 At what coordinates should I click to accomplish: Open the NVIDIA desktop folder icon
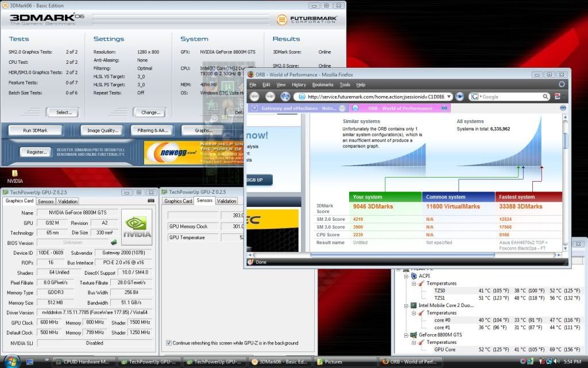coord(14,176)
